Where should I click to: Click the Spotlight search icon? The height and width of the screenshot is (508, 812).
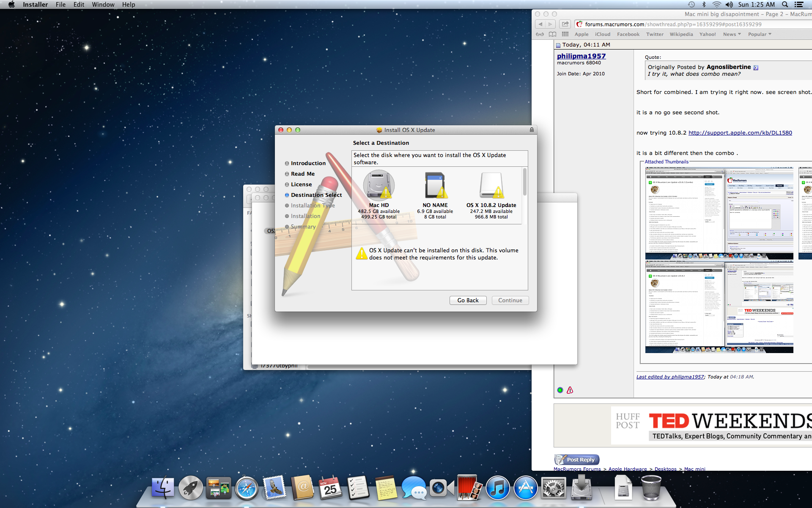785,5
